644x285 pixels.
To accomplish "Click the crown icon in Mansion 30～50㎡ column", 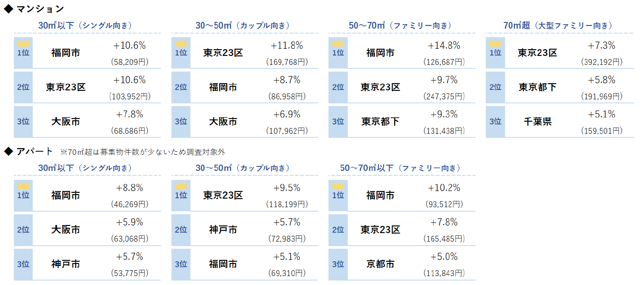I will tap(181, 43).
